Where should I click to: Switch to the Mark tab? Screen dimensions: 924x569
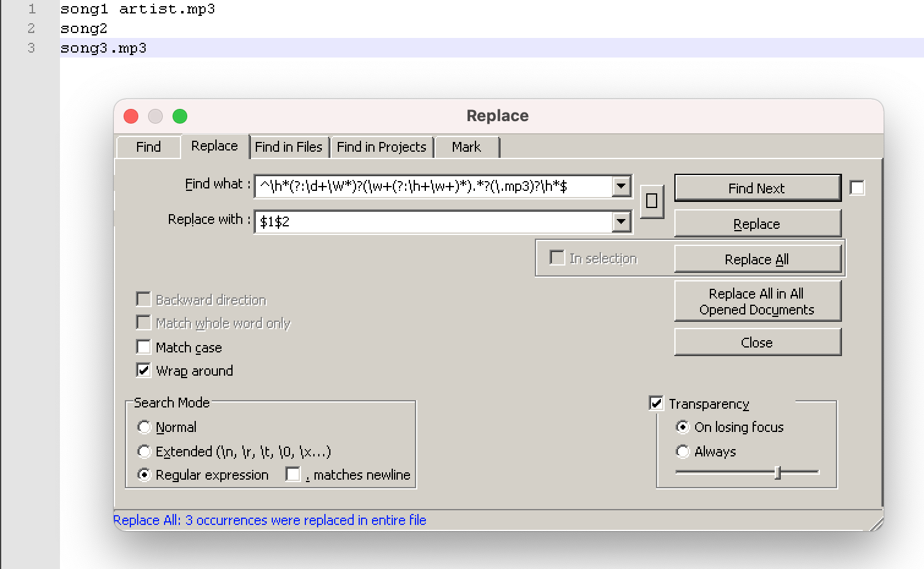pos(466,147)
